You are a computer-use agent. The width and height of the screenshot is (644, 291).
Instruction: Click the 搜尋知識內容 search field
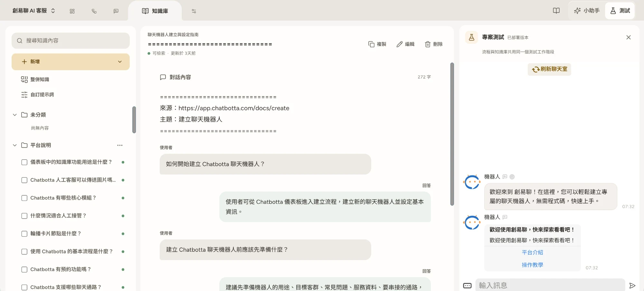(x=71, y=41)
